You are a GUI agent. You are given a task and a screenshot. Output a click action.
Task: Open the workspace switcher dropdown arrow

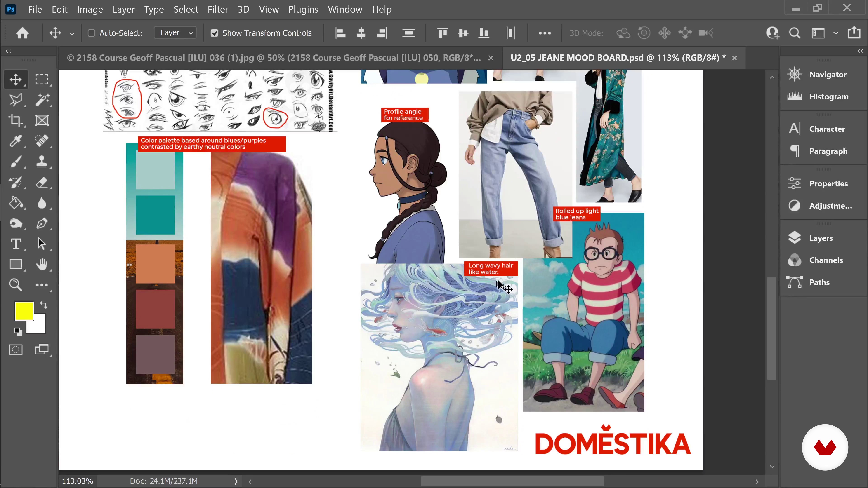point(836,33)
